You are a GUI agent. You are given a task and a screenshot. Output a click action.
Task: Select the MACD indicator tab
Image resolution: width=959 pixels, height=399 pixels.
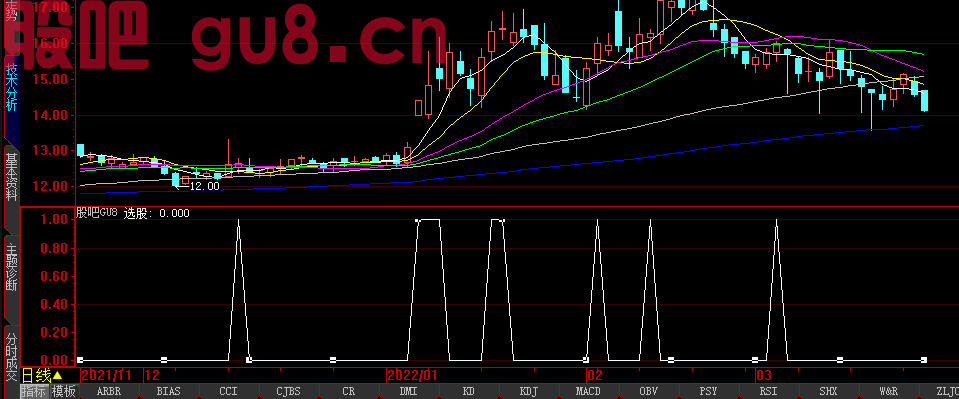[x=588, y=392]
